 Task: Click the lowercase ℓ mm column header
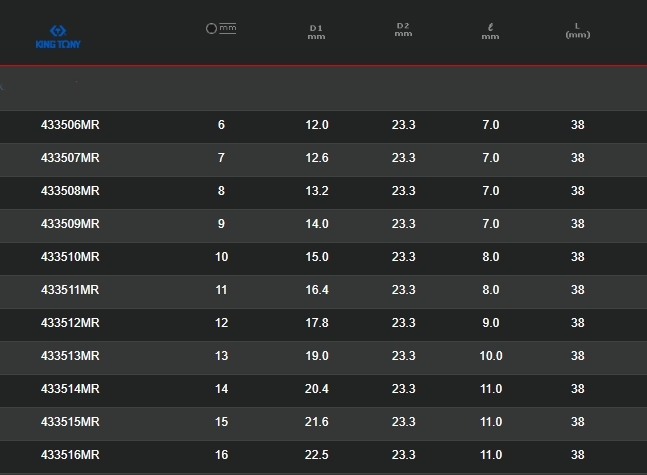tap(490, 32)
